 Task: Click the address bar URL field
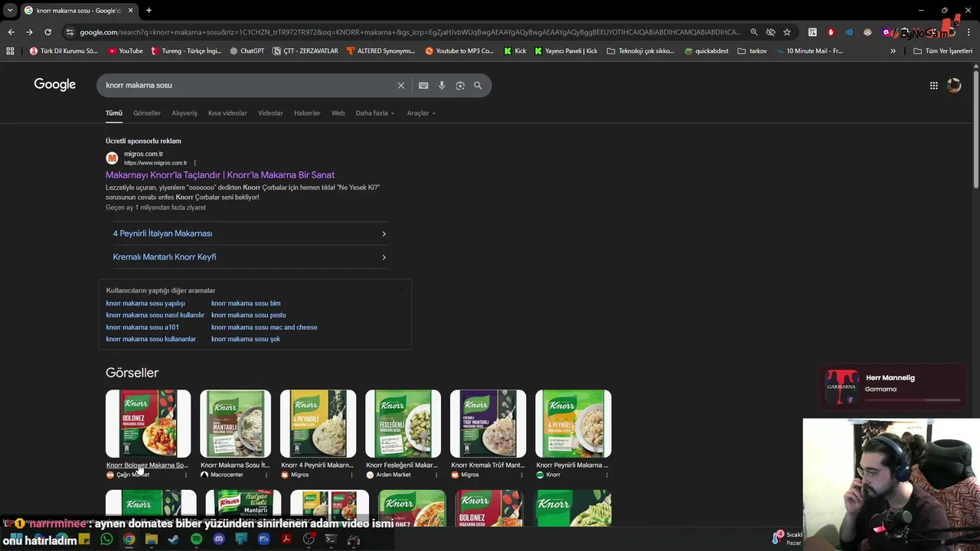[410, 32]
